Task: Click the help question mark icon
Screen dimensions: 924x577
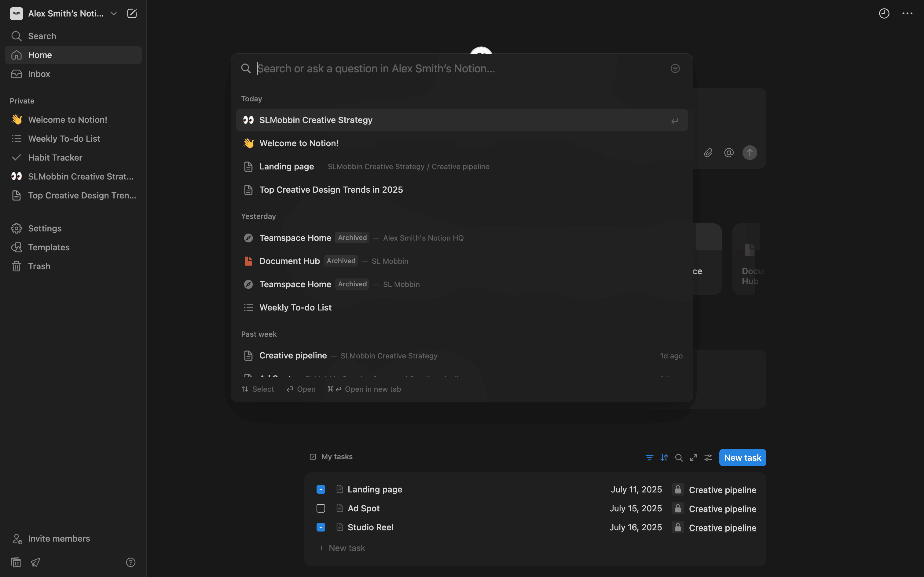Action: coord(130,562)
